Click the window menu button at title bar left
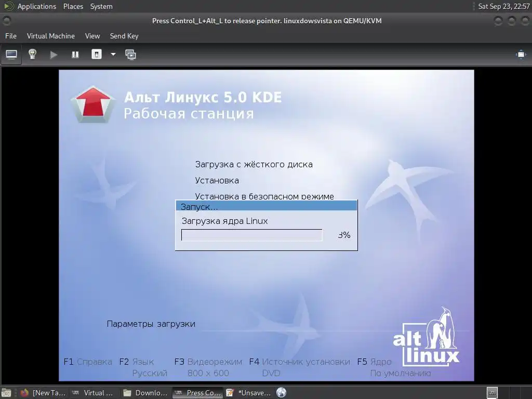The height and width of the screenshot is (399, 532). 6,21
